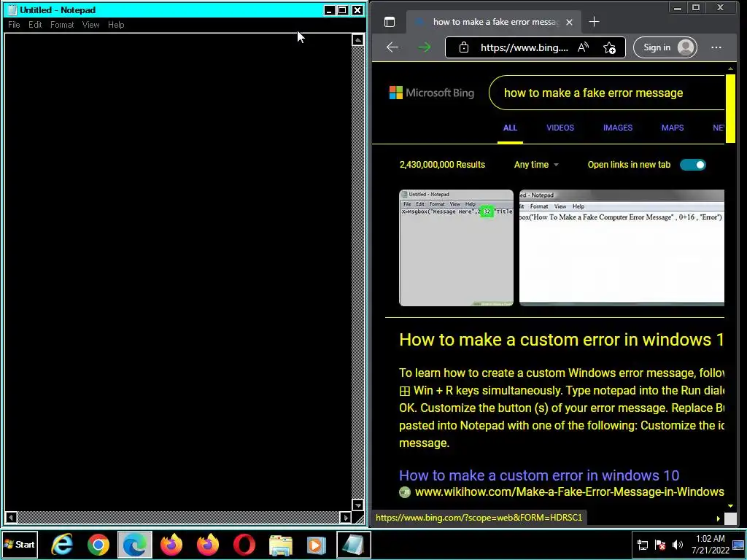The width and height of the screenshot is (747, 560).
Task: Add this page to favorites star
Action: (x=609, y=47)
